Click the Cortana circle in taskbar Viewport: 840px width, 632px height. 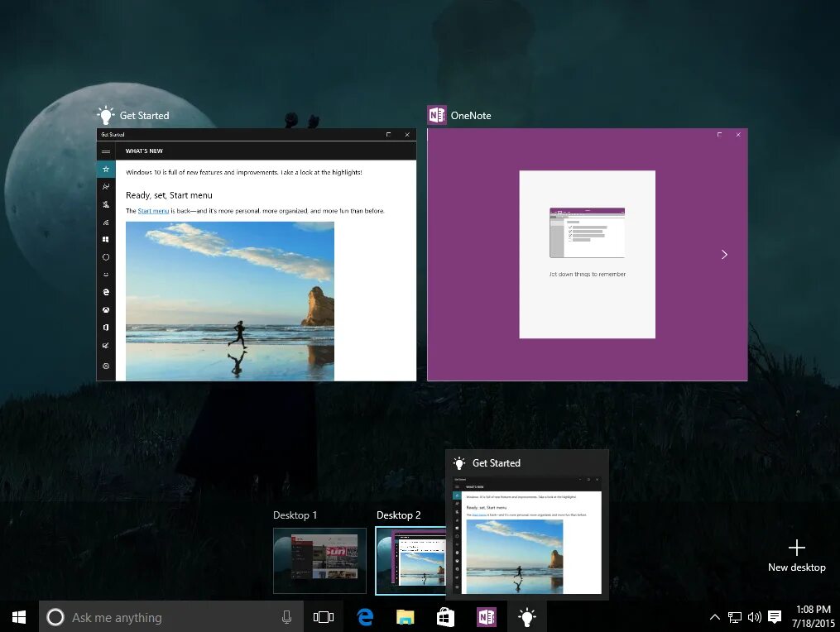click(55, 617)
